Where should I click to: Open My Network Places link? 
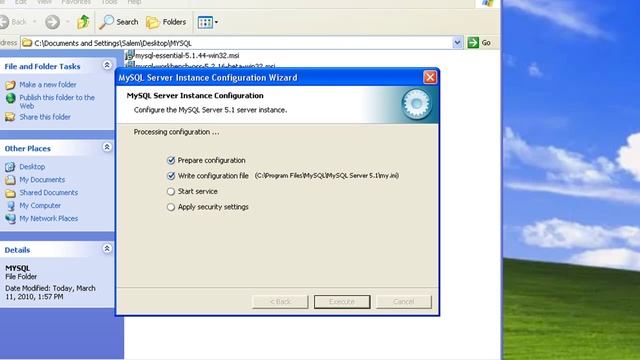49,218
